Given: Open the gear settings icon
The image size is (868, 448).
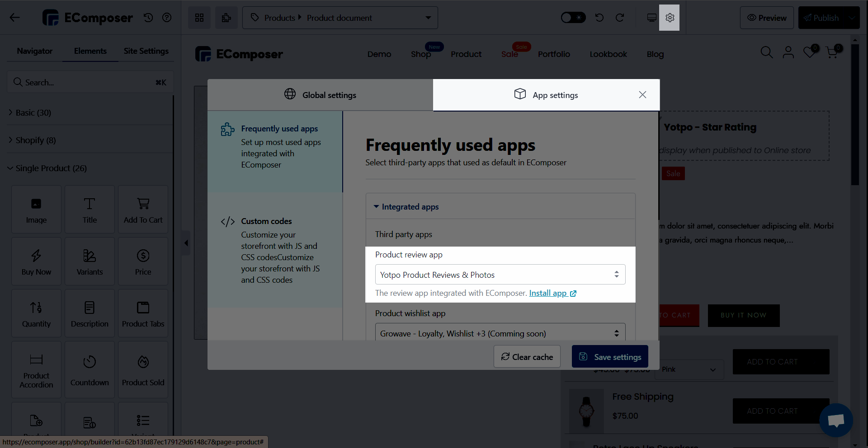Looking at the screenshot, I should pyautogui.click(x=670, y=18).
